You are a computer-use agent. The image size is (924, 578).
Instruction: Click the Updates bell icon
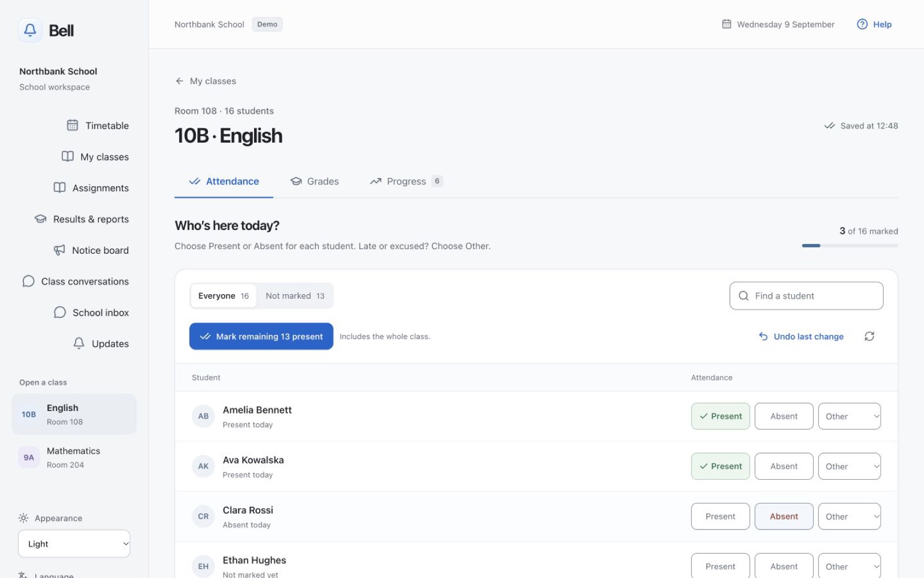[x=79, y=343]
